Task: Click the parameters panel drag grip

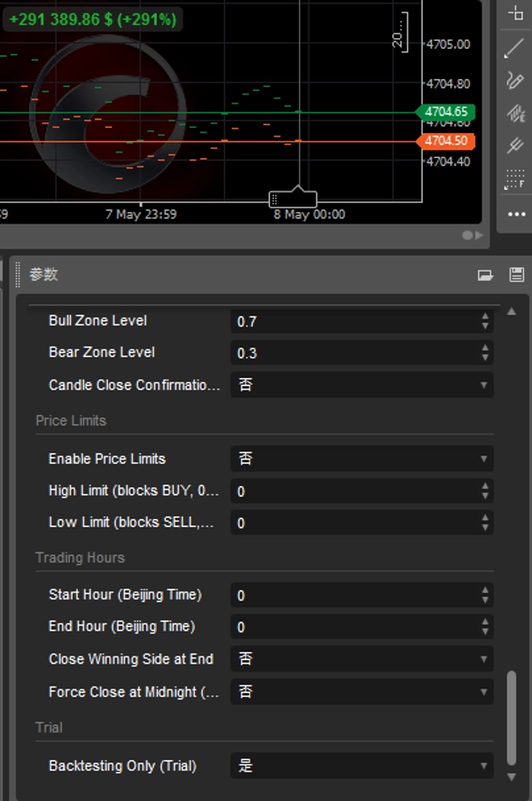Action: (18, 275)
